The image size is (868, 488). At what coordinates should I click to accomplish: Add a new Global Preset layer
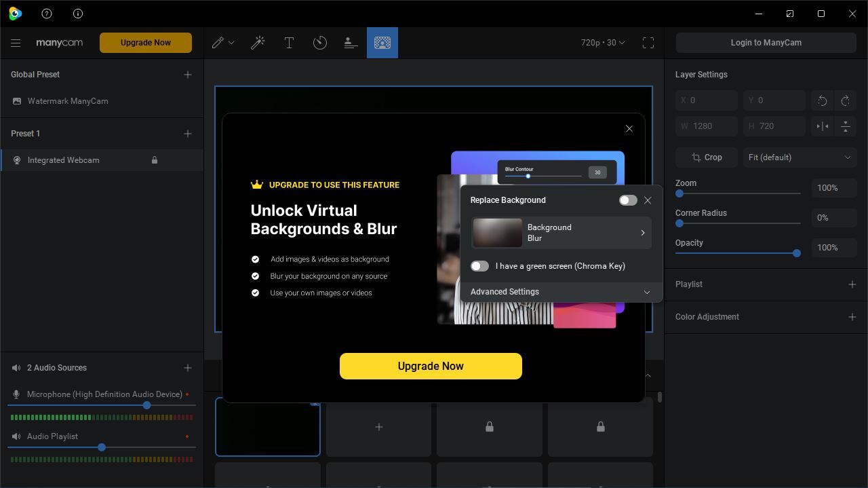(188, 75)
